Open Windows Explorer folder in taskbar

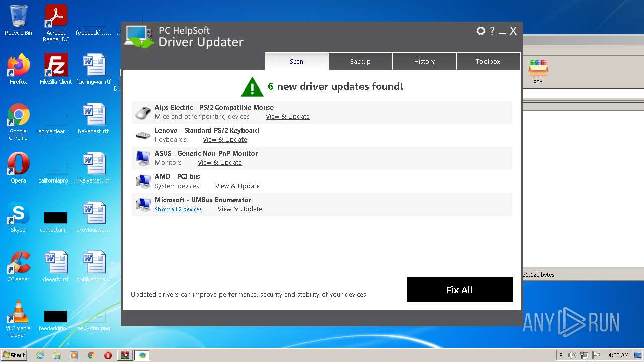tap(57, 355)
